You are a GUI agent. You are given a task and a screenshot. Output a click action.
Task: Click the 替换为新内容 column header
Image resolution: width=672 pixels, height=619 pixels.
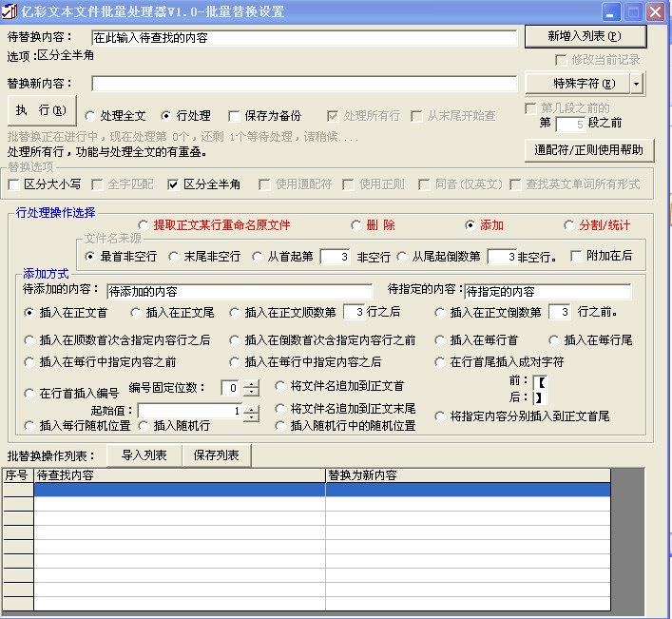click(x=469, y=475)
